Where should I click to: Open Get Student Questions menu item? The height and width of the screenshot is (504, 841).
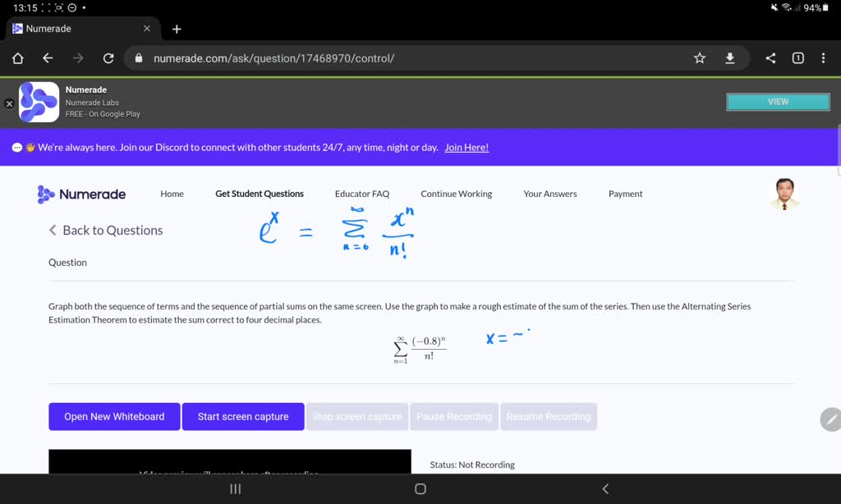(x=260, y=194)
